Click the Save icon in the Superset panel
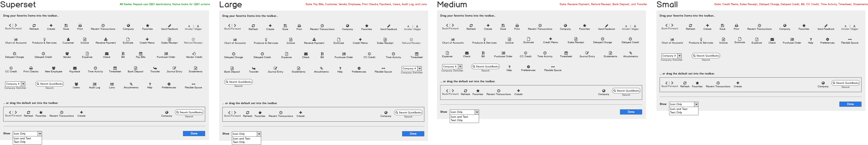The width and height of the screenshot is (868, 145). [66, 26]
